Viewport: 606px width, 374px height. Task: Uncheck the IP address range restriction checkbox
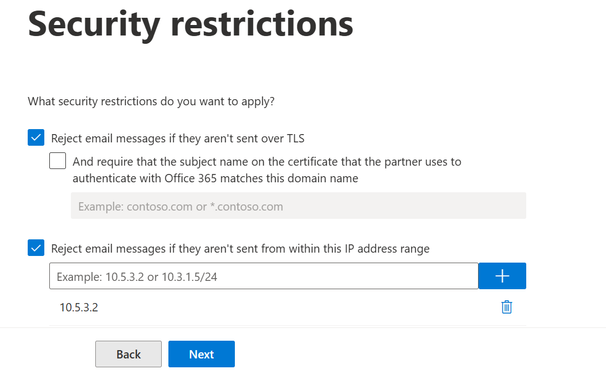[x=36, y=248]
